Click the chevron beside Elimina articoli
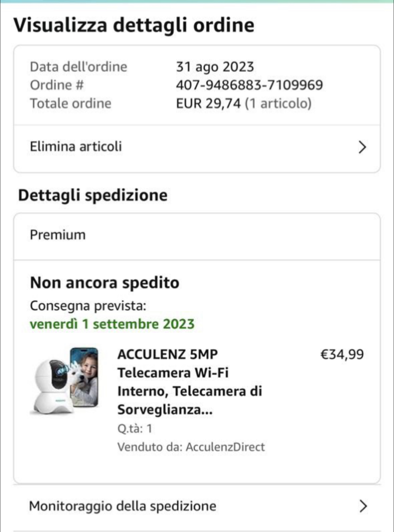 pos(362,147)
